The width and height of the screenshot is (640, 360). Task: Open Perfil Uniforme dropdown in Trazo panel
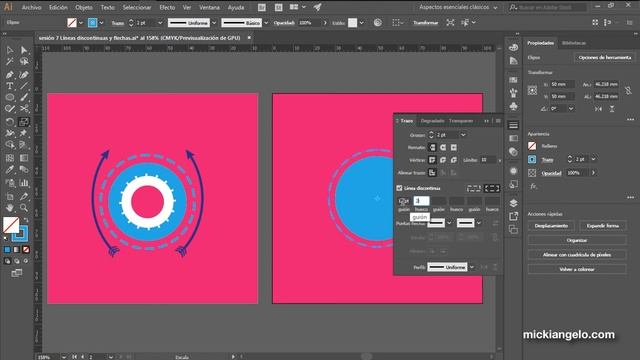(x=472, y=267)
